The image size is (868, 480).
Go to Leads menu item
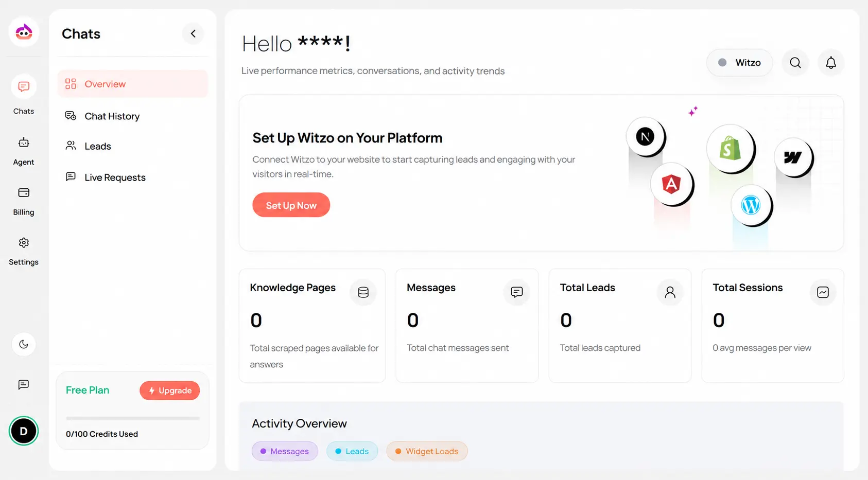click(133, 146)
